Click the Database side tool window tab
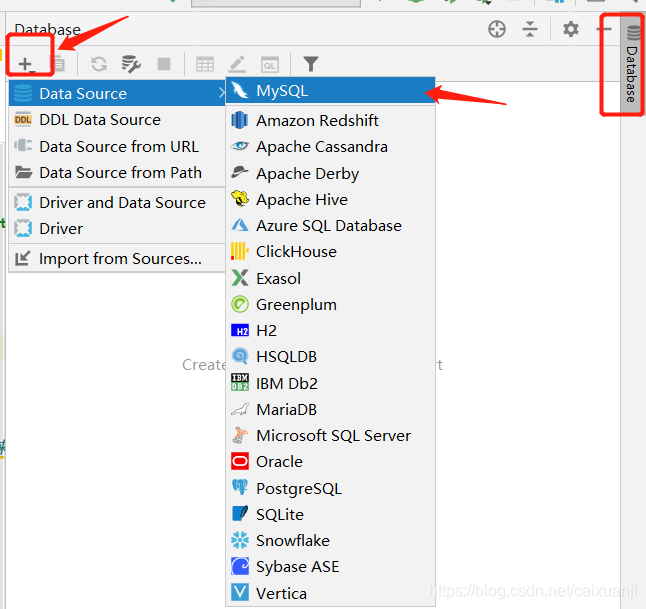646x609 pixels. 632,63
